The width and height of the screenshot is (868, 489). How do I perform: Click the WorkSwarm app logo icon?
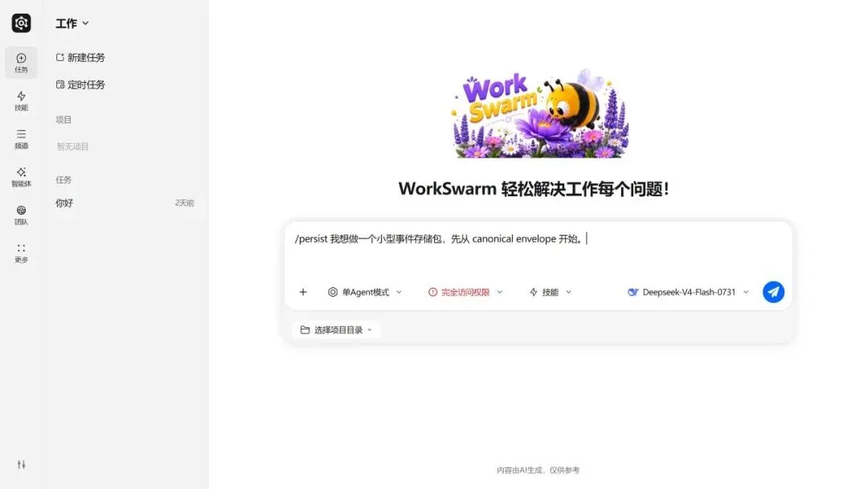tap(21, 23)
